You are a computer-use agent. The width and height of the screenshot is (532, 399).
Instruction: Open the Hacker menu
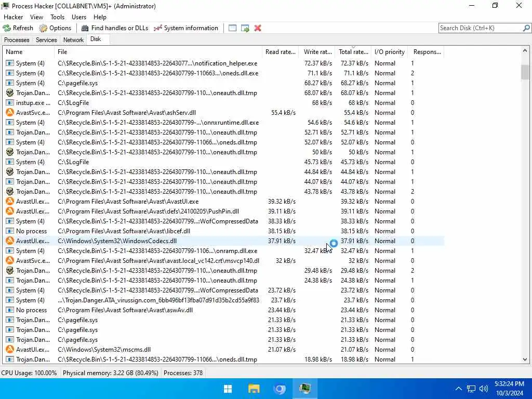click(x=13, y=17)
